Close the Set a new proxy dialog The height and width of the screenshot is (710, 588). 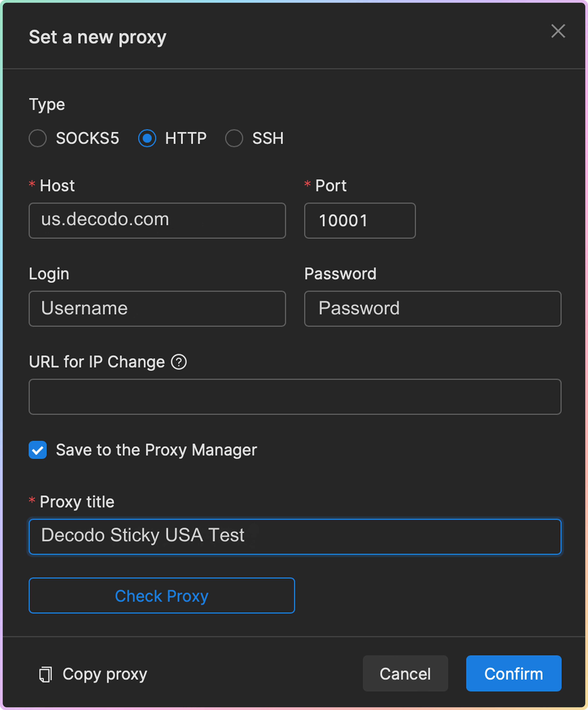click(x=558, y=31)
